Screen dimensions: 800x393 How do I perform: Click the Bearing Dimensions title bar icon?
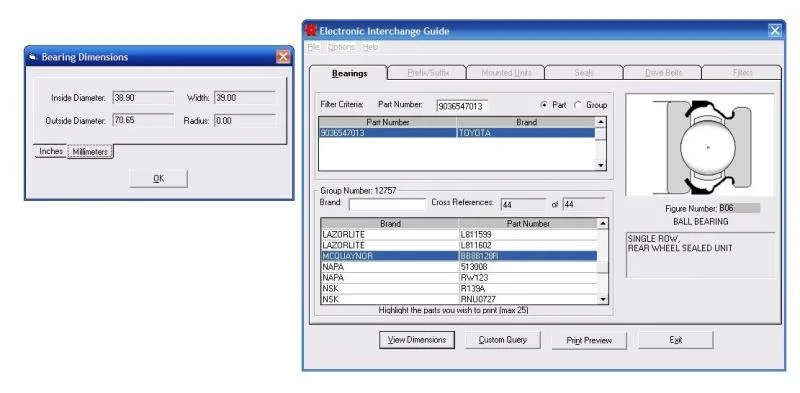(x=33, y=57)
